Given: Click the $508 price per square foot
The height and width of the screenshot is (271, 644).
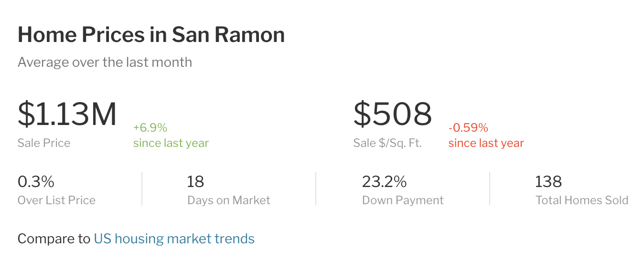Looking at the screenshot, I should (393, 115).
